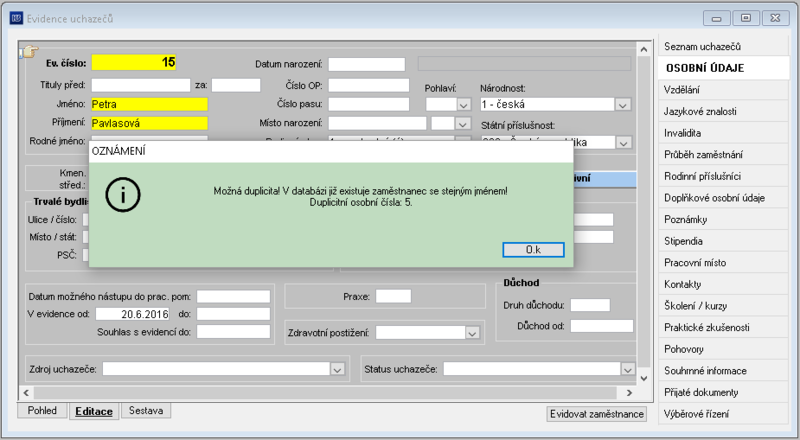Expand Zdroj uchazeče dropdown
The width and height of the screenshot is (800, 440).
[x=337, y=369]
